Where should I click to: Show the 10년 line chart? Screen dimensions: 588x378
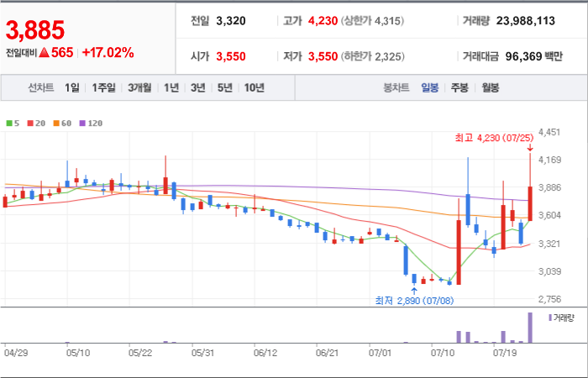point(255,87)
